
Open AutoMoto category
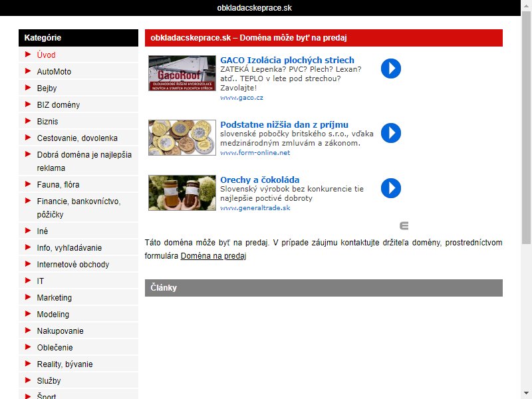coord(54,72)
